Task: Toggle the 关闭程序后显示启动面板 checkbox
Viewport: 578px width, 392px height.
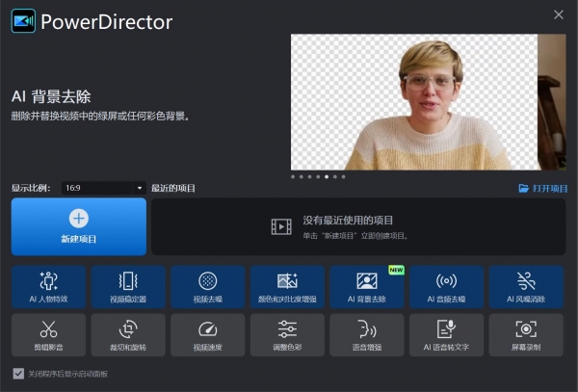Action: [18, 374]
